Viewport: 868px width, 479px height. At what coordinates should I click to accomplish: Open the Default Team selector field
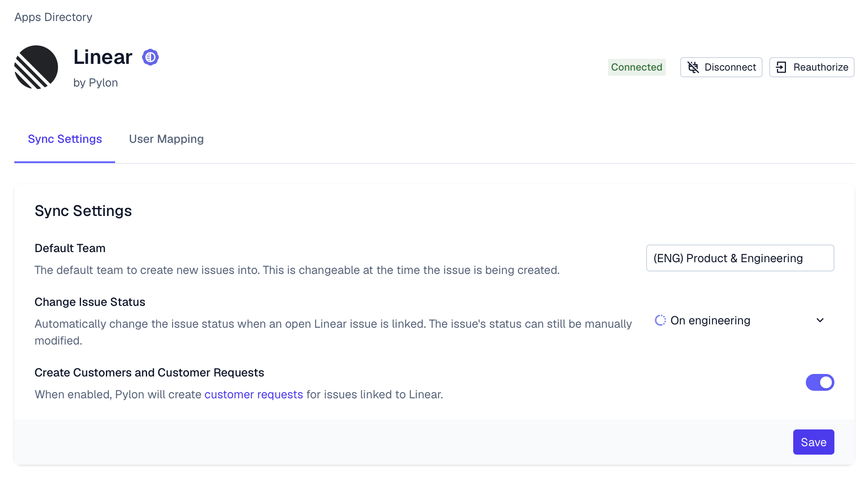point(739,258)
